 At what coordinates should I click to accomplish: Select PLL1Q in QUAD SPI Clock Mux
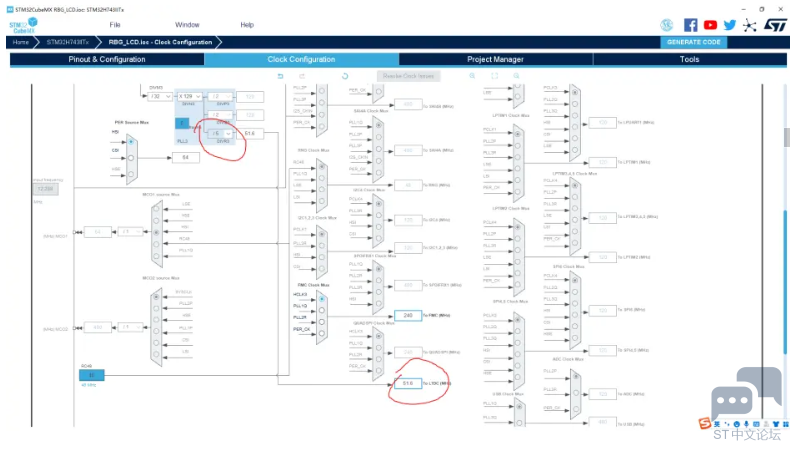pyautogui.click(x=378, y=348)
